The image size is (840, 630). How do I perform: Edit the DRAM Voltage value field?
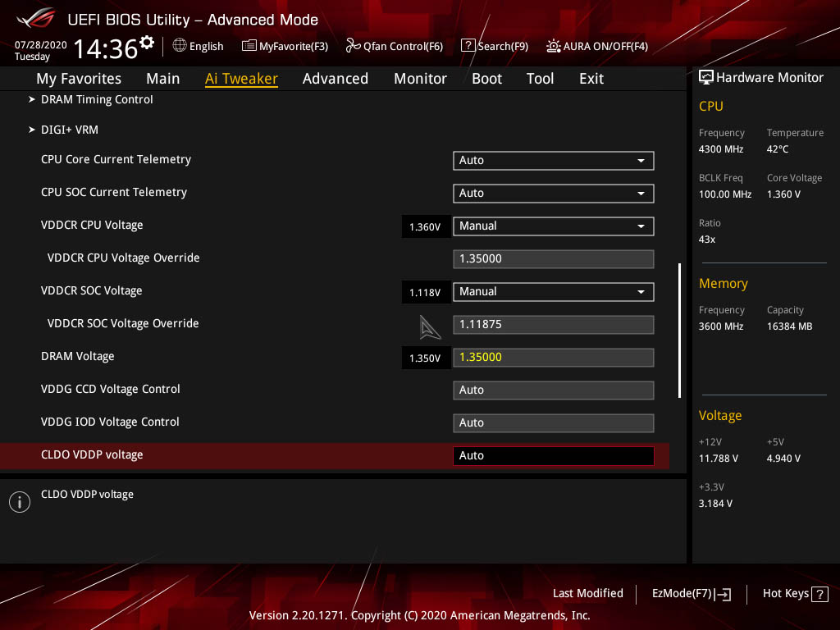point(554,358)
